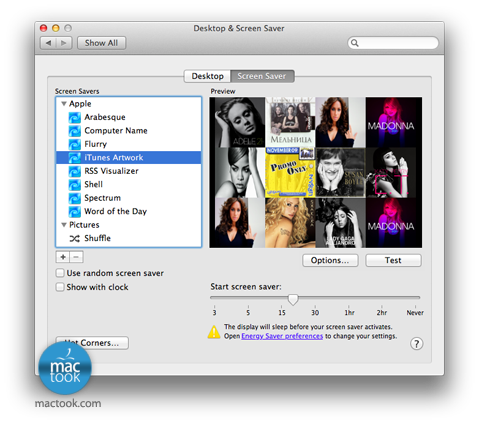Select Spectrum in the list
Viewport: 479px width, 424px height.
pos(129,198)
